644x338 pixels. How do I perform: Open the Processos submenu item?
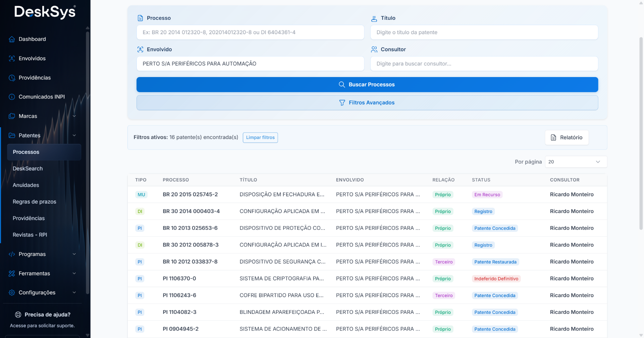coord(44,152)
